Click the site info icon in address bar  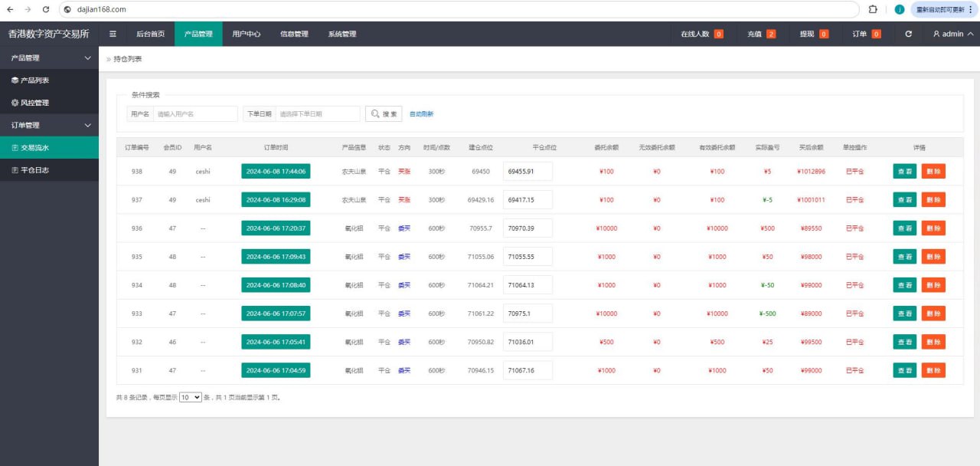pyautogui.click(x=67, y=9)
